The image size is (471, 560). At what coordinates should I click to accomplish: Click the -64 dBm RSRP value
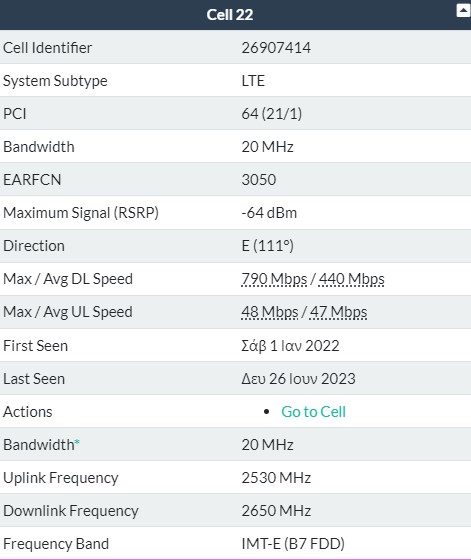coord(269,213)
